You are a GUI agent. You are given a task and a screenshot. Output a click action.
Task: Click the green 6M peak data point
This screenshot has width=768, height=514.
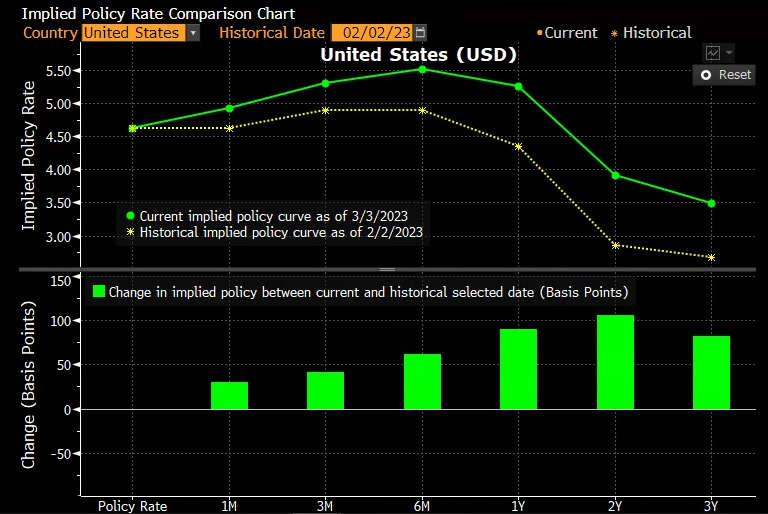coord(422,69)
